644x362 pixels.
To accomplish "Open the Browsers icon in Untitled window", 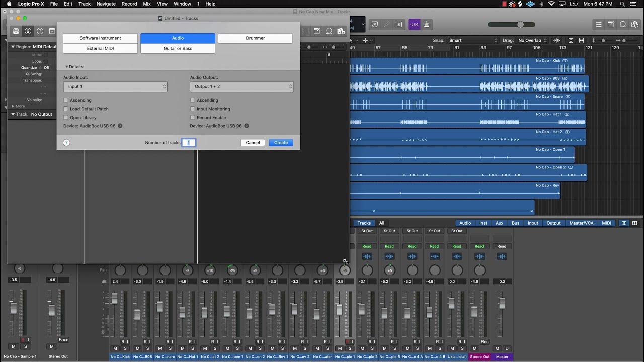I will tap(341, 31).
